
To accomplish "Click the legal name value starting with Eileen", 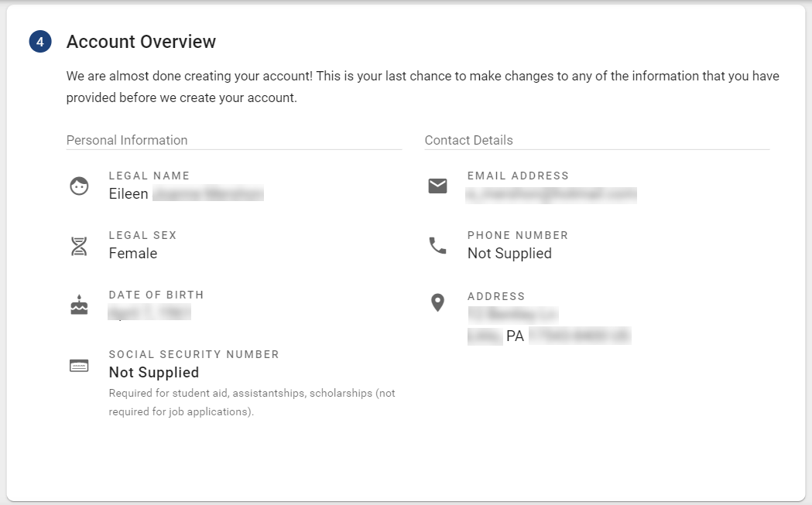I will (x=186, y=194).
